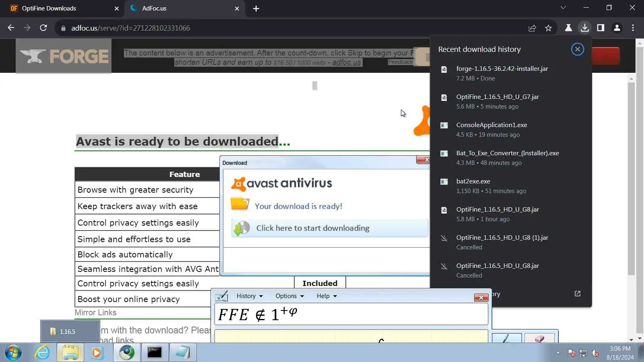Click the formula preview area in Math Input Panel

point(351,314)
